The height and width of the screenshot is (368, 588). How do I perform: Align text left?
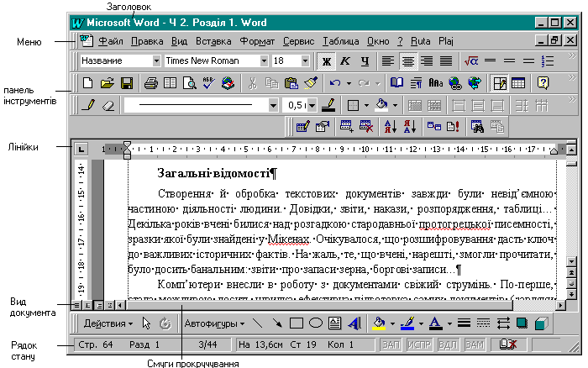coord(388,60)
